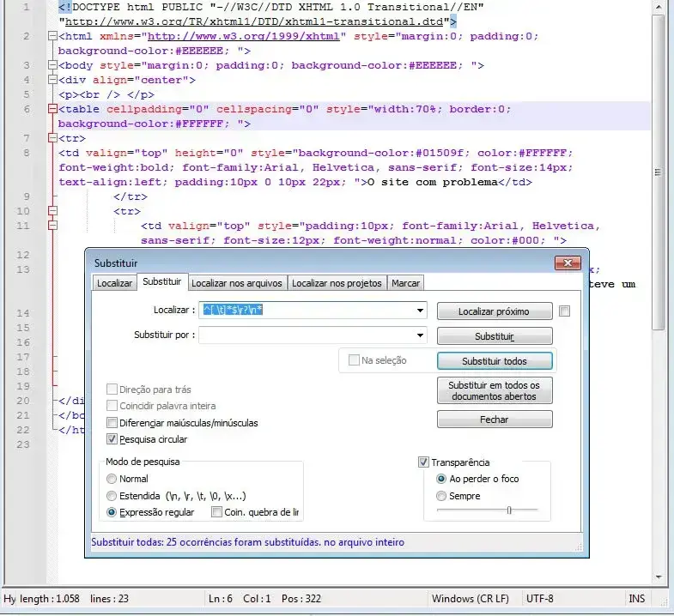Select the Estendida search mode
674x616 pixels.
tap(112, 496)
